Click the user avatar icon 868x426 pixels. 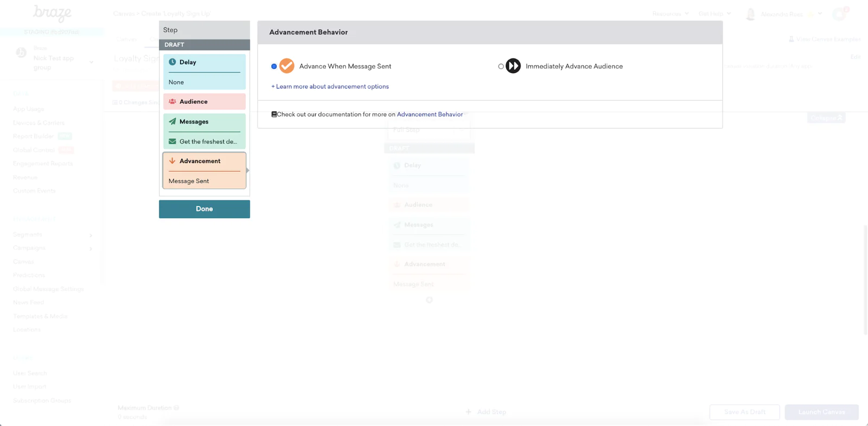click(x=751, y=14)
